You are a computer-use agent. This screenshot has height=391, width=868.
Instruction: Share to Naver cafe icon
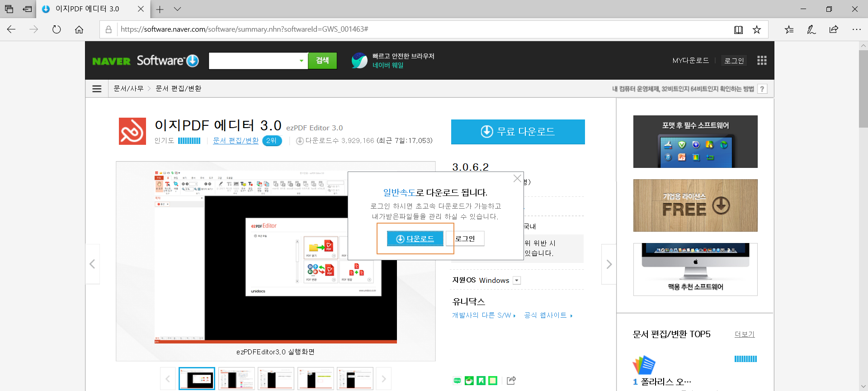[x=469, y=381]
